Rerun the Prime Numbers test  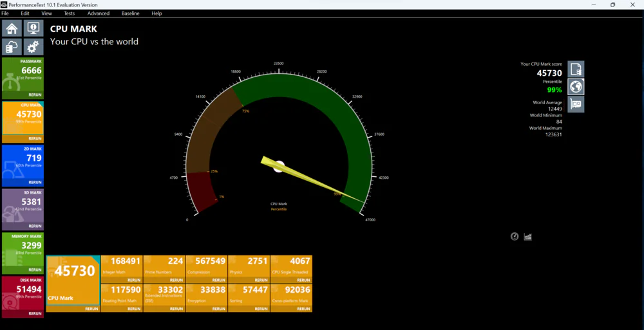tap(176, 280)
